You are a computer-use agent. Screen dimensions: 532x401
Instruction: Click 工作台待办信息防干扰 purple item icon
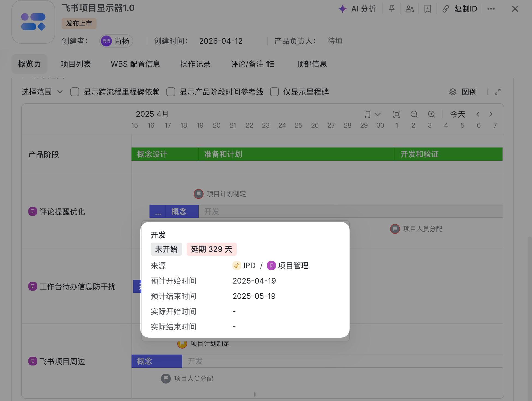click(33, 286)
